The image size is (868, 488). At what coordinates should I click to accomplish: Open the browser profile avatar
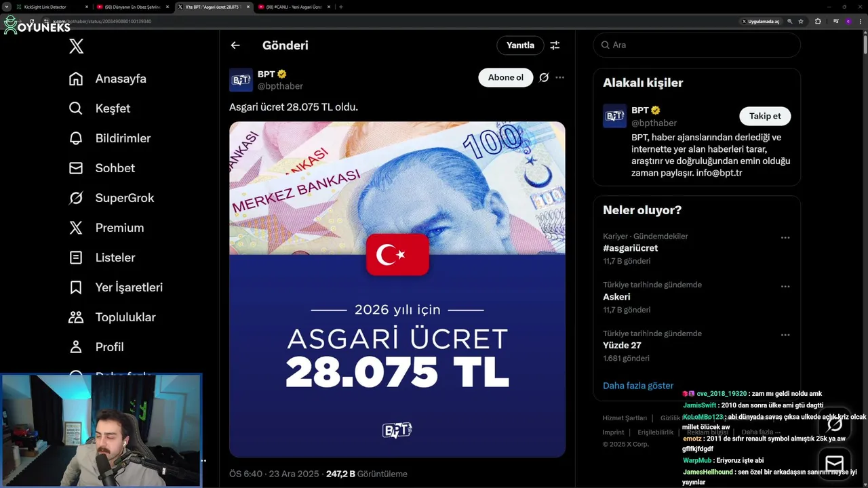(x=848, y=22)
